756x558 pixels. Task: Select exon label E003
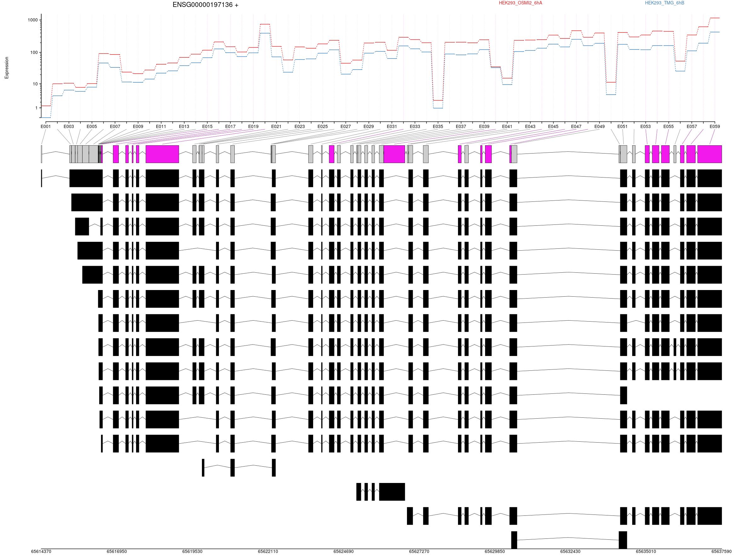click(x=69, y=127)
